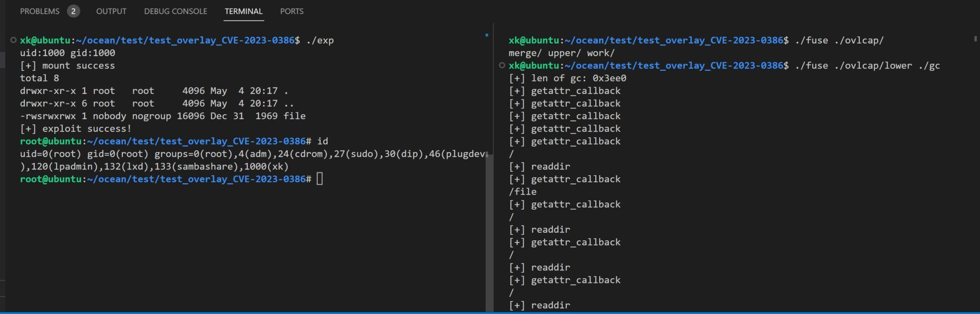Click the problems count badge showing 2
980x314 pixels.
click(73, 11)
